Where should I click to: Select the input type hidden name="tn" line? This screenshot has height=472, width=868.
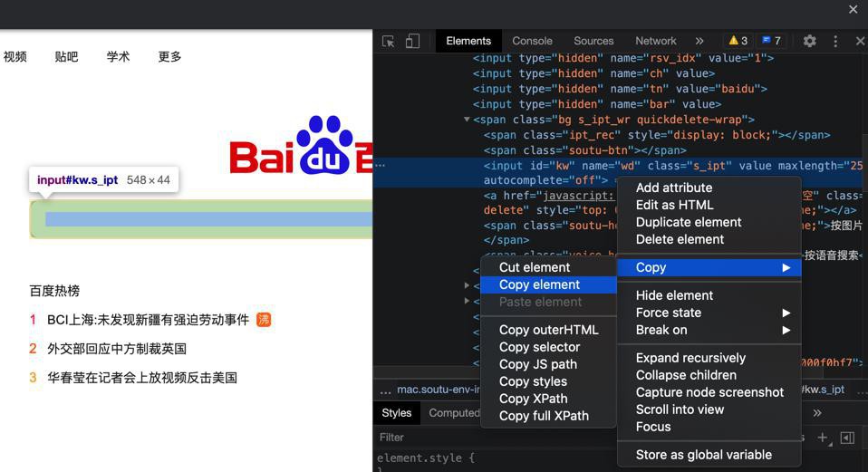point(620,89)
